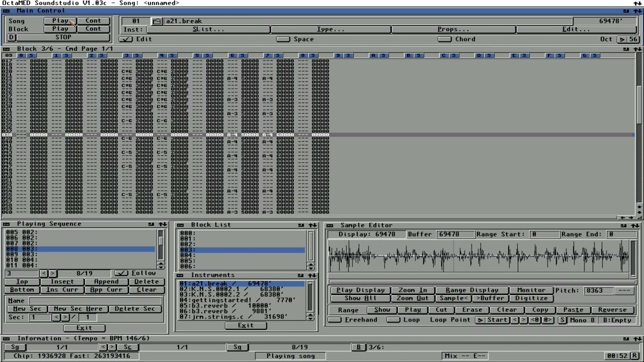Toggle the Edit checkbox
Screen dimensions: 644x362
coord(126,39)
